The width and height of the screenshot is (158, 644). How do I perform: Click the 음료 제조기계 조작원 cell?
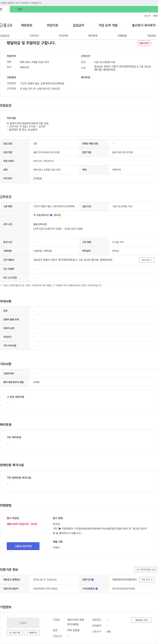(122, 152)
